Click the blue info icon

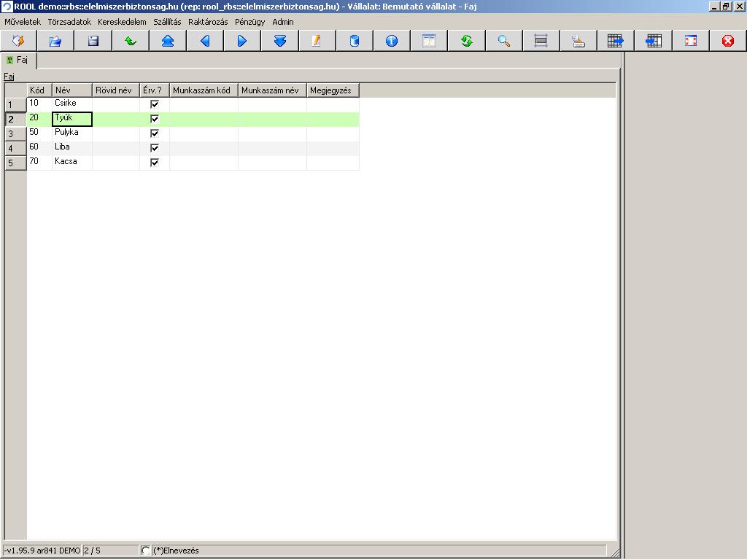click(x=392, y=41)
